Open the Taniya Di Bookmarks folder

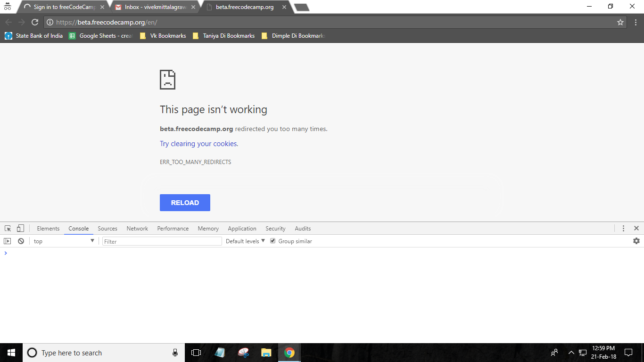[x=223, y=36]
